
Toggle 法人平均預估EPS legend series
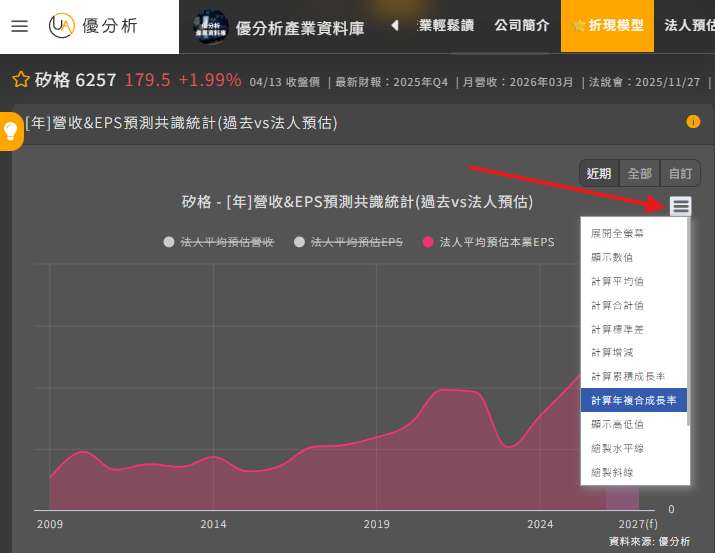pos(348,242)
